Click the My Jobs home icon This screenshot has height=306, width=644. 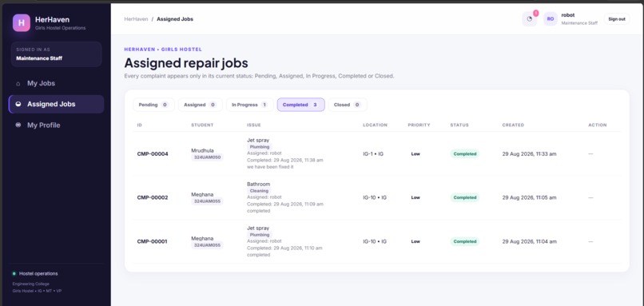[x=18, y=83]
